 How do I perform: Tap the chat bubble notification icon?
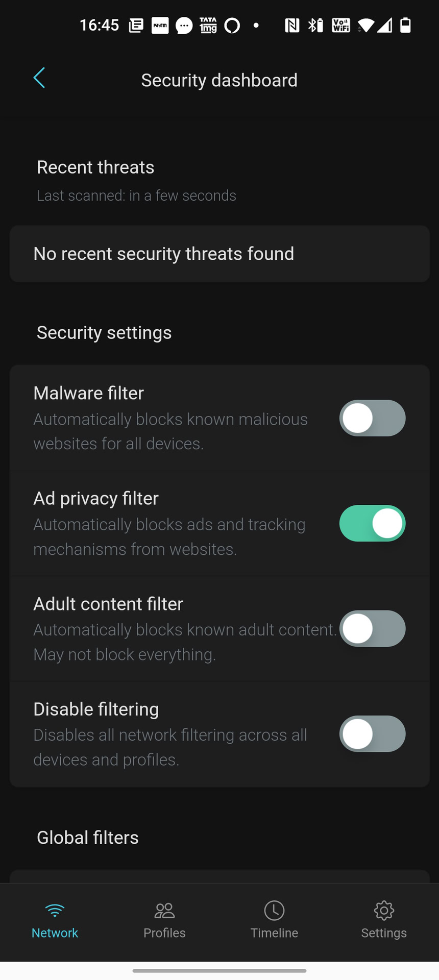coord(184,26)
